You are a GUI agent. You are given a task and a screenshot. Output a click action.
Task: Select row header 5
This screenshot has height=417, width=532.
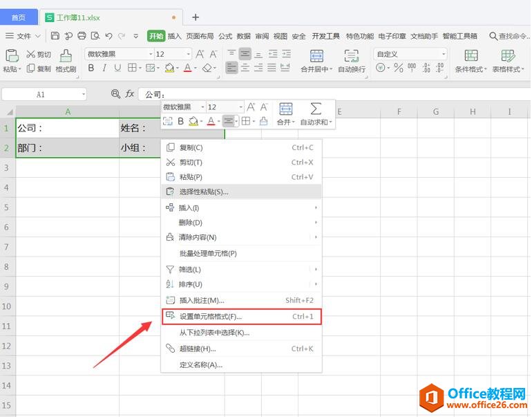click(x=8, y=207)
